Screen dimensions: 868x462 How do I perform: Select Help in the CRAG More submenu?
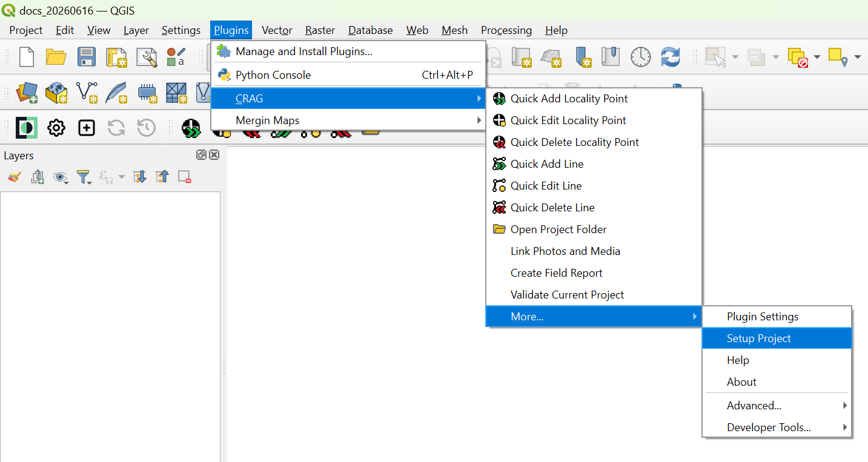click(x=777, y=360)
